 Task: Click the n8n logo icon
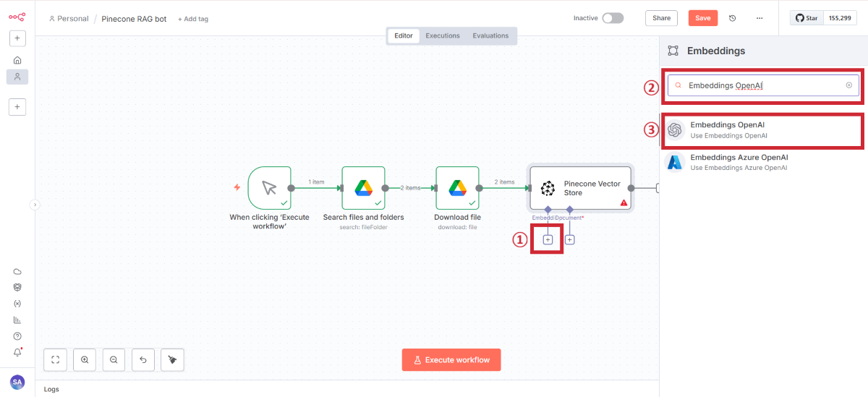[x=17, y=17]
